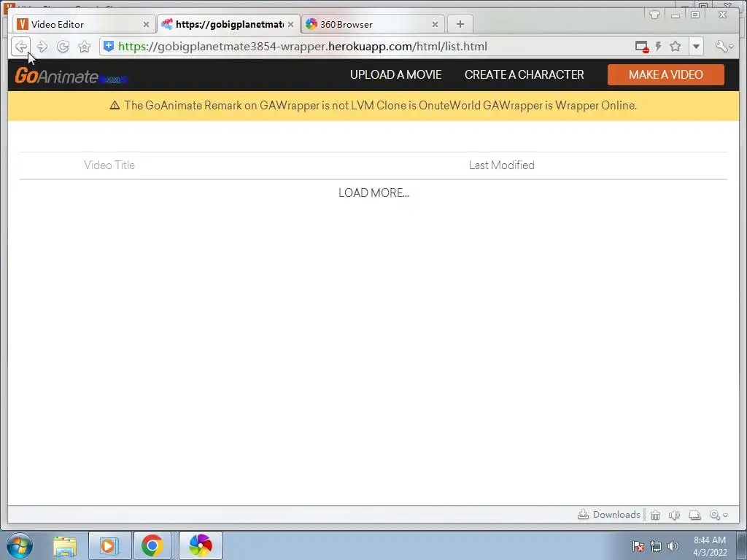Screen dimensions: 747x560
Task: Open the zoom magnifier dropdown in status bar
Action: [x=719, y=515]
